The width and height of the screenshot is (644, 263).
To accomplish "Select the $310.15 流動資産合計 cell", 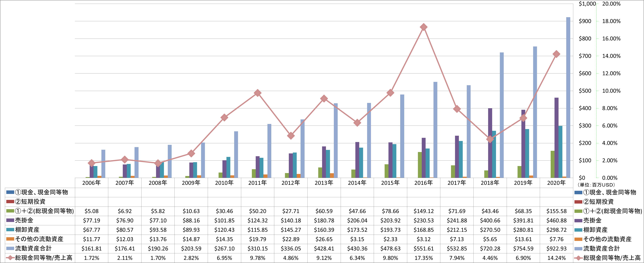I will click(257, 248).
